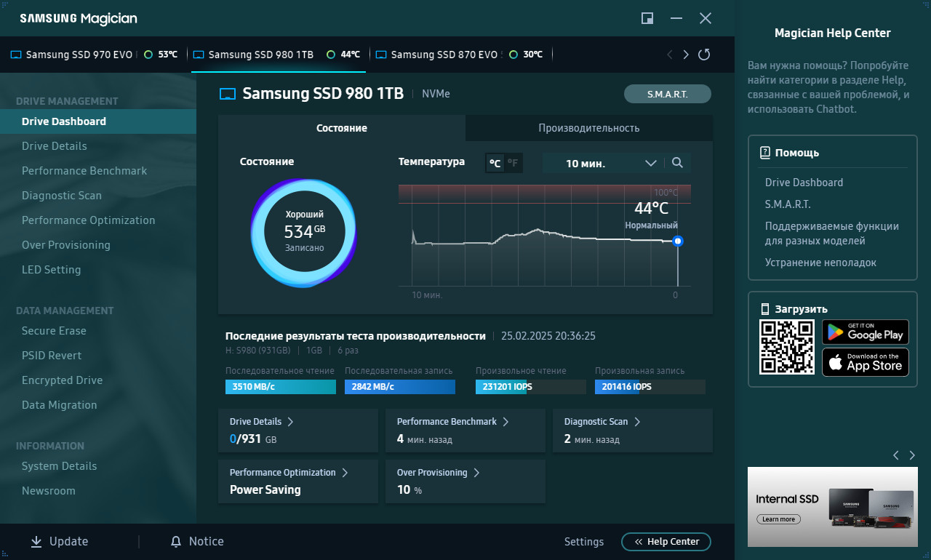Click Learn more on Internal SSD banner
The width and height of the screenshot is (931, 560).
pyautogui.click(x=778, y=519)
